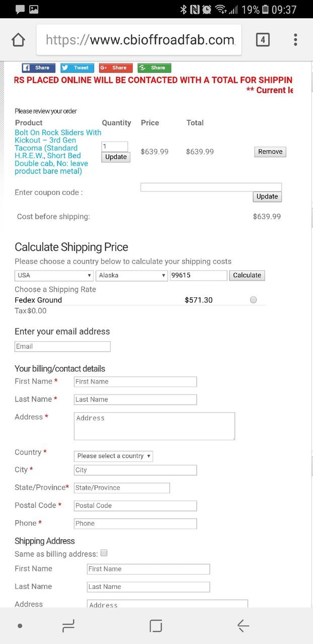Tap the browser URL address bar
This screenshot has width=313, height=644.
click(x=139, y=40)
